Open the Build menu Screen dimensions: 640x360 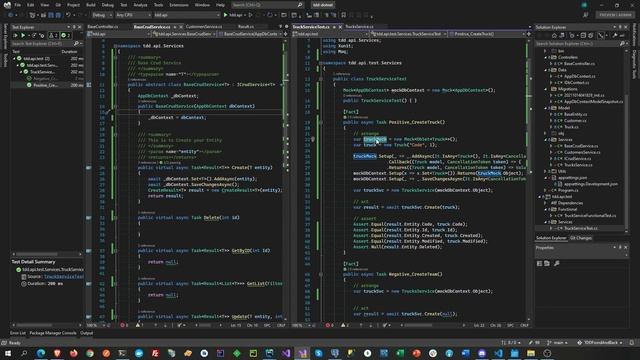tap(91, 5)
